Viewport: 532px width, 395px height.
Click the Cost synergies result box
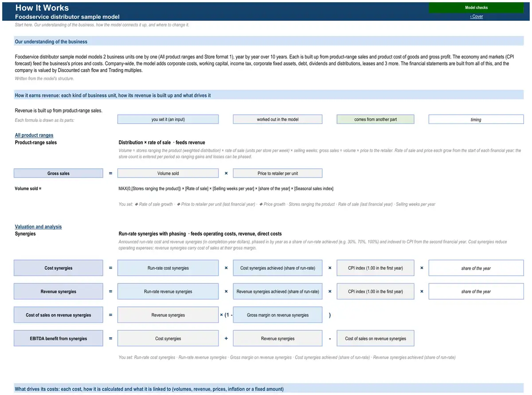59,268
